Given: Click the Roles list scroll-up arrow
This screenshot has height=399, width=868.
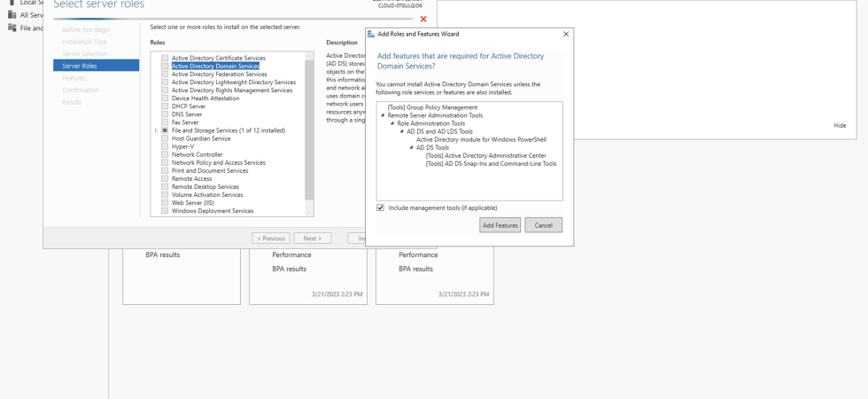Looking at the screenshot, I should click(309, 55).
